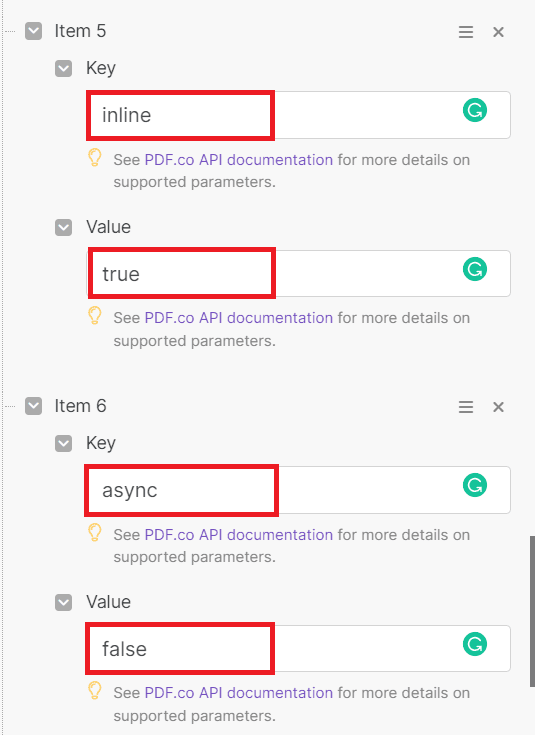Collapse Item 5 section
This screenshot has width=535, height=735.
[x=33, y=31]
